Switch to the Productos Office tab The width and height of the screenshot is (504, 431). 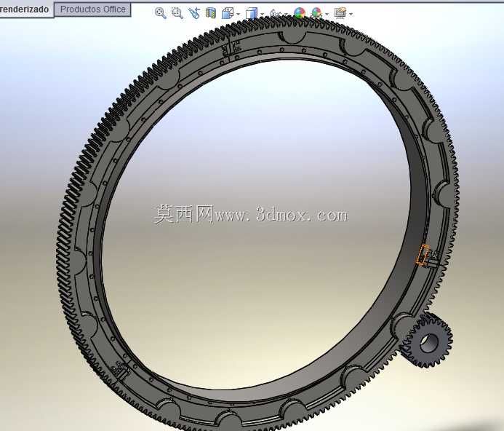(92, 9)
